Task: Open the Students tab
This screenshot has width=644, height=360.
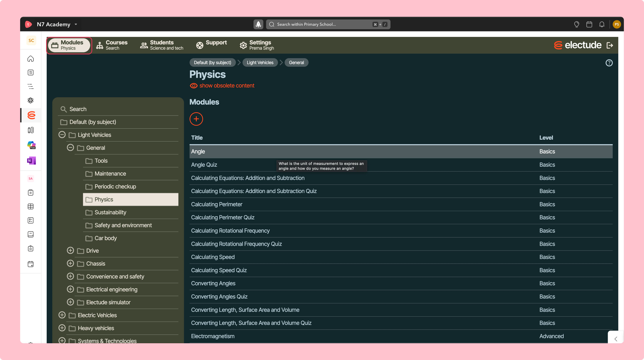Action: point(162,45)
